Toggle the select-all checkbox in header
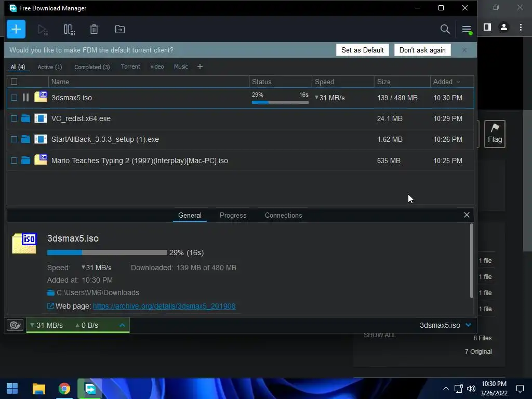The width and height of the screenshot is (532, 399). coord(14,82)
